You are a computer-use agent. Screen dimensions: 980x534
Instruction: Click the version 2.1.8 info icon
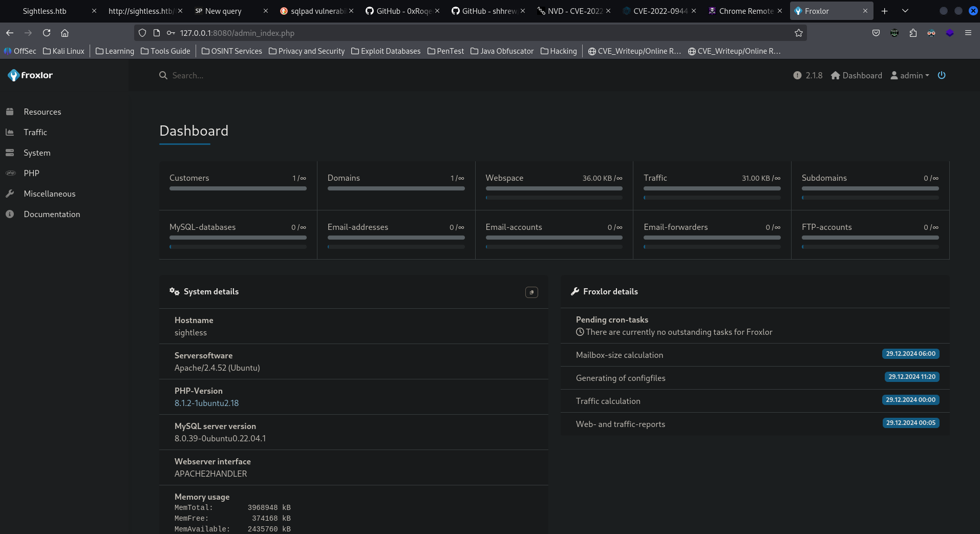pos(797,75)
